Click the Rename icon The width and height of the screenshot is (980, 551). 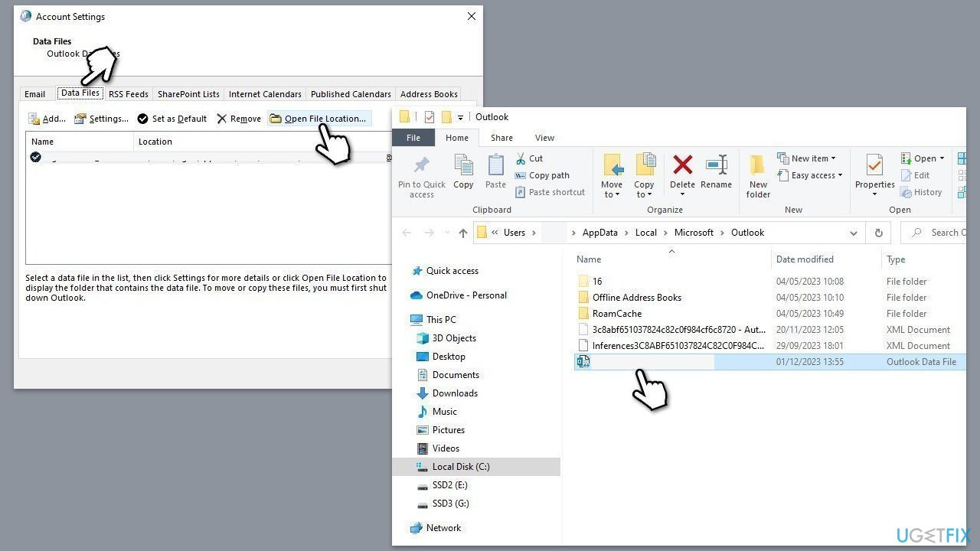point(717,165)
